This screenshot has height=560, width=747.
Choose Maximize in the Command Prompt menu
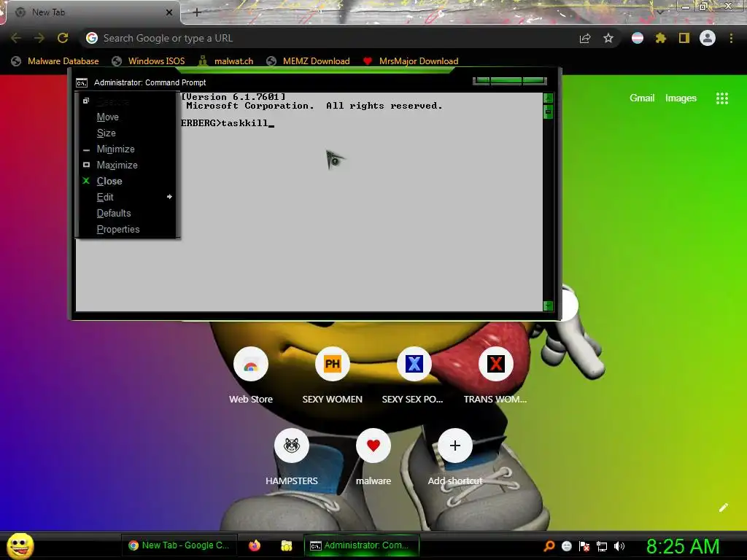128,166
